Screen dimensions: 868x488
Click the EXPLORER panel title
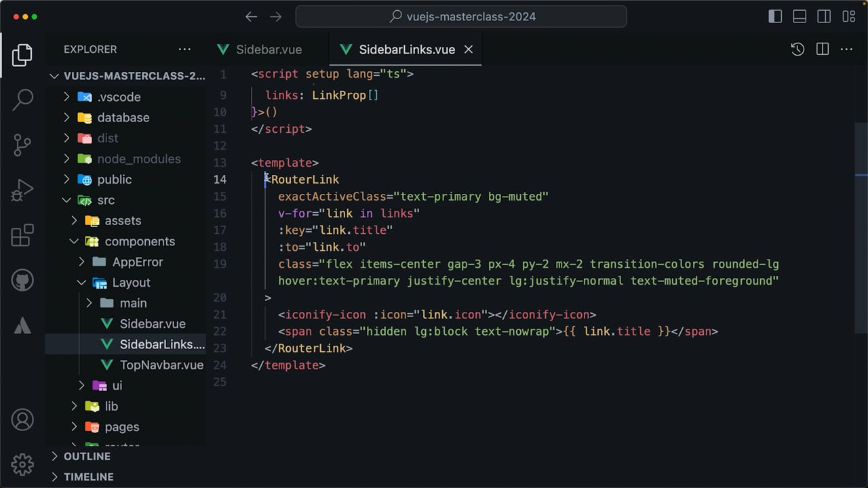click(x=90, y=49)
